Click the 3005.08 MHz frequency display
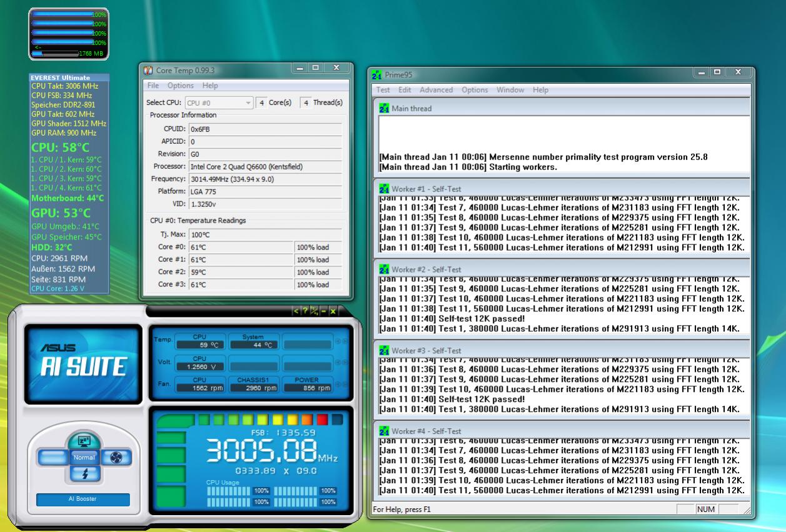 coord(271,451)
